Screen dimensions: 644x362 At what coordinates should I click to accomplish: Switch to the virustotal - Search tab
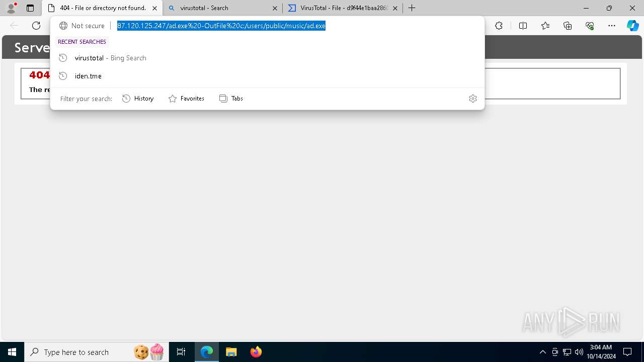coord(222,8)
